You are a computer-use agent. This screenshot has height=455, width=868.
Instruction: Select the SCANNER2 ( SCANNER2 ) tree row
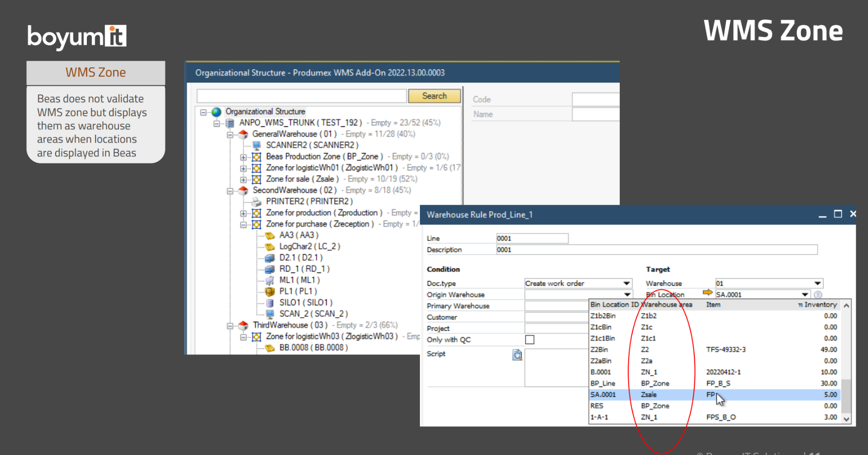point(312,145)
